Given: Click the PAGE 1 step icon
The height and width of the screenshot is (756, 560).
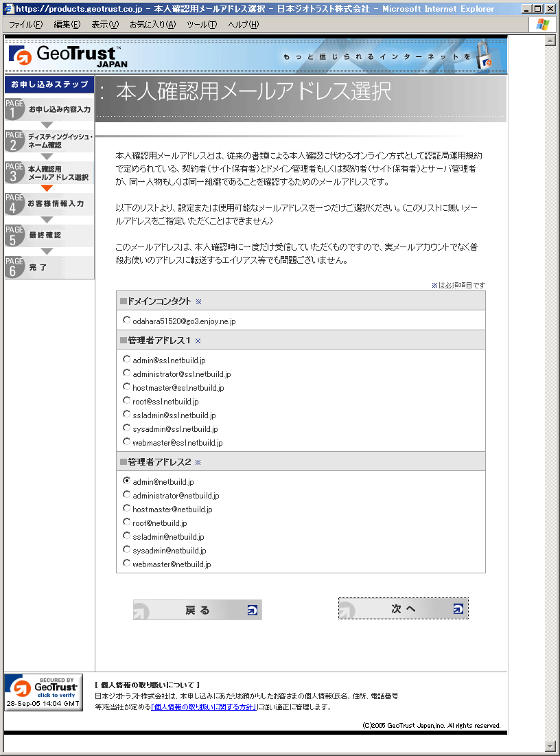Looking at the screenshot, I should point(14,109).
